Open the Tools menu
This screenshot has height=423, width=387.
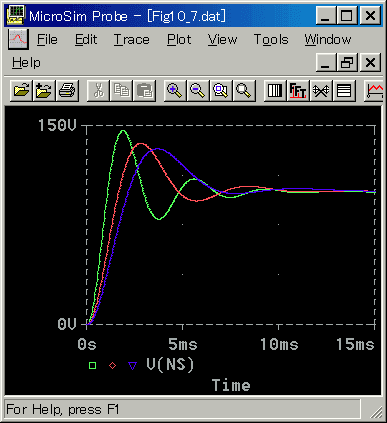point(271,40)
